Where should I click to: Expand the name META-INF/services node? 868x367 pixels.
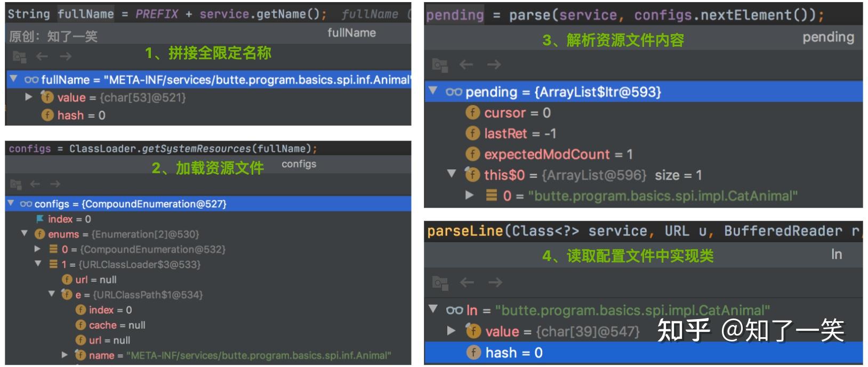point(65,355)
